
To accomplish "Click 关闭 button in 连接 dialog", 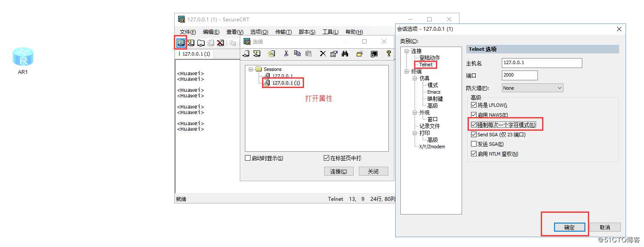I will (x=373, y=171).
